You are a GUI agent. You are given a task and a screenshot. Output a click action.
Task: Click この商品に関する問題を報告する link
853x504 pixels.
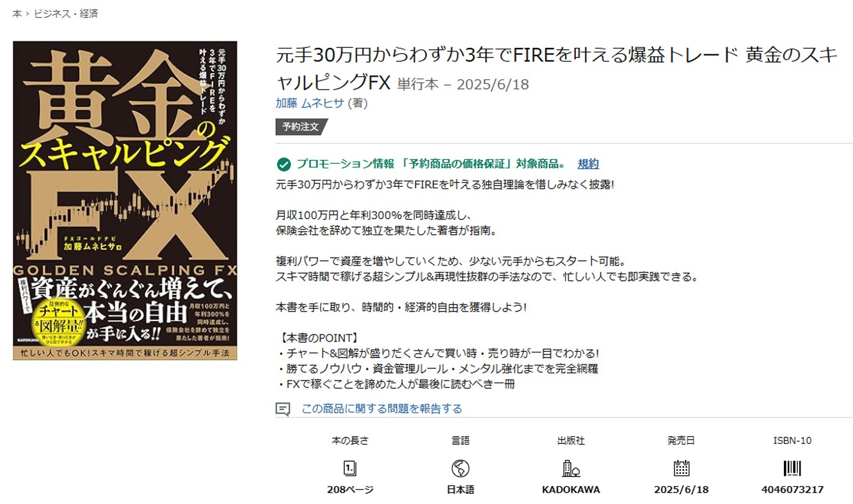pyautogui.click(x=381, y=409)
